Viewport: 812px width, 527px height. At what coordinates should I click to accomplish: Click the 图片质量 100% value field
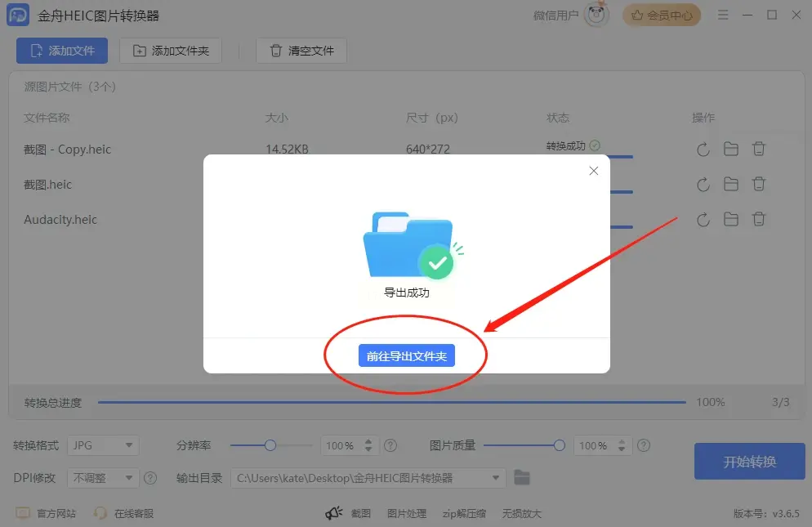pos(594,445)
